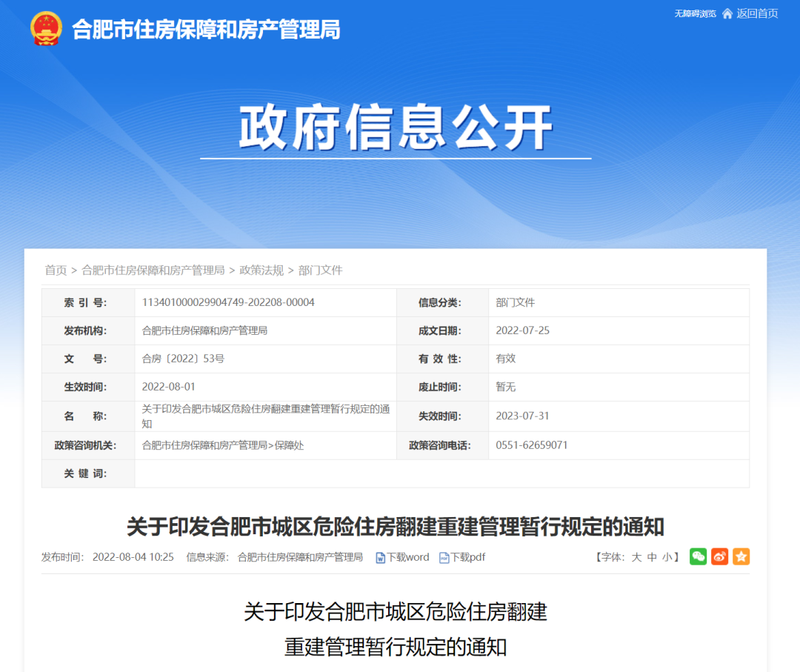800x672 pixels.
Task: Click the 废止时间 value 暂无
Action: (506, 387)
